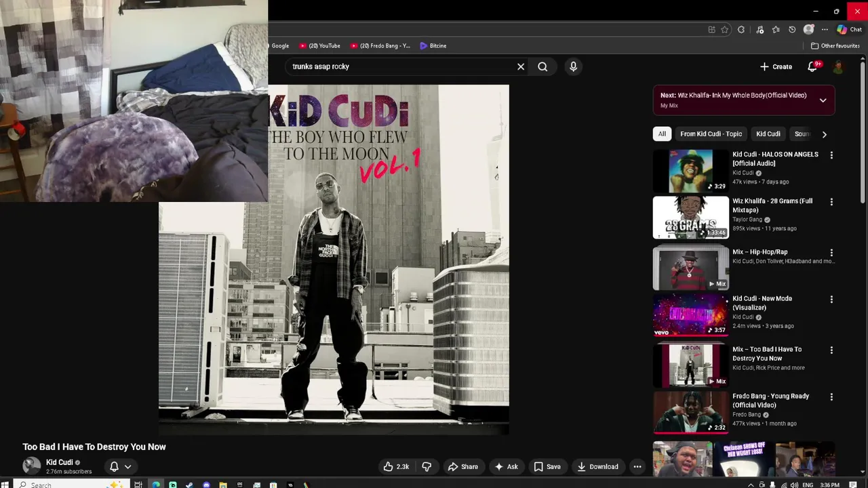The image size is (868, 488).
Task: Open HALOS ON ANGELS video thumbnail
Action: (x=690, y=171)
